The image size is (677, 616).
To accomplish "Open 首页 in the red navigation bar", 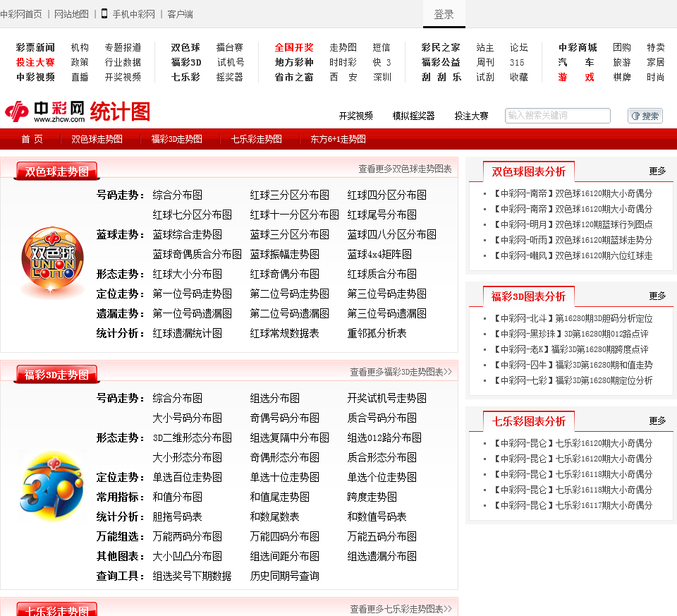I will point(32,139).
